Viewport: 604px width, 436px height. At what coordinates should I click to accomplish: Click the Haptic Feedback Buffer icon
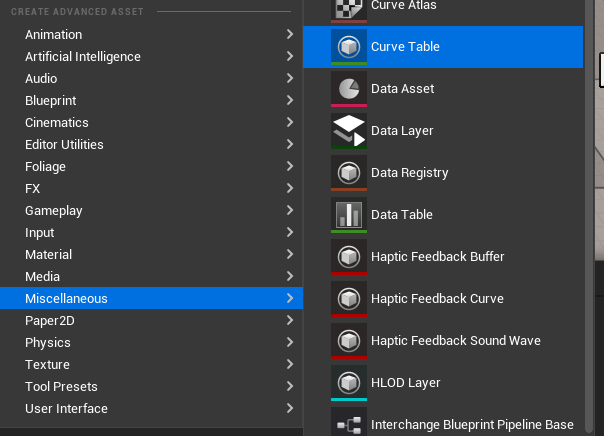click(x=349, y=257)
